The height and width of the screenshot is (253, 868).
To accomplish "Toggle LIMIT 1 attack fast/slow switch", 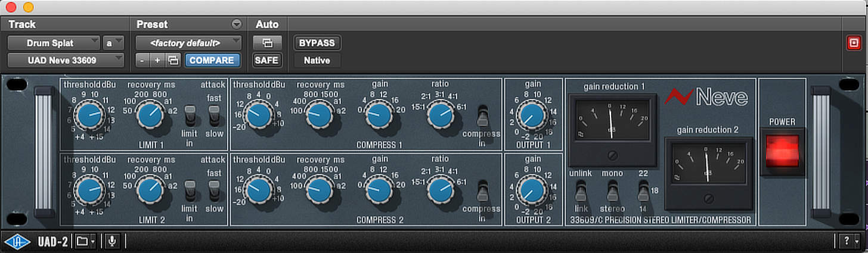I will (x=214, y=115).
